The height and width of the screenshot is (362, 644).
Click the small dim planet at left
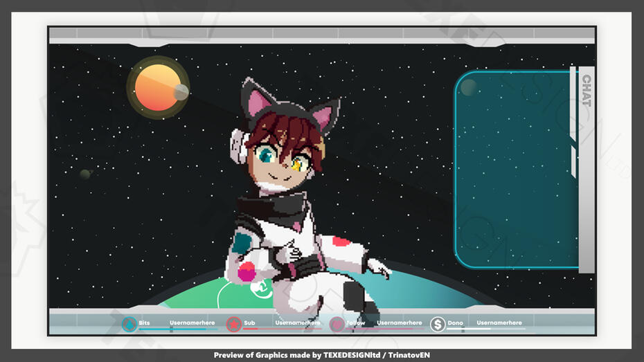coord(85,174)
